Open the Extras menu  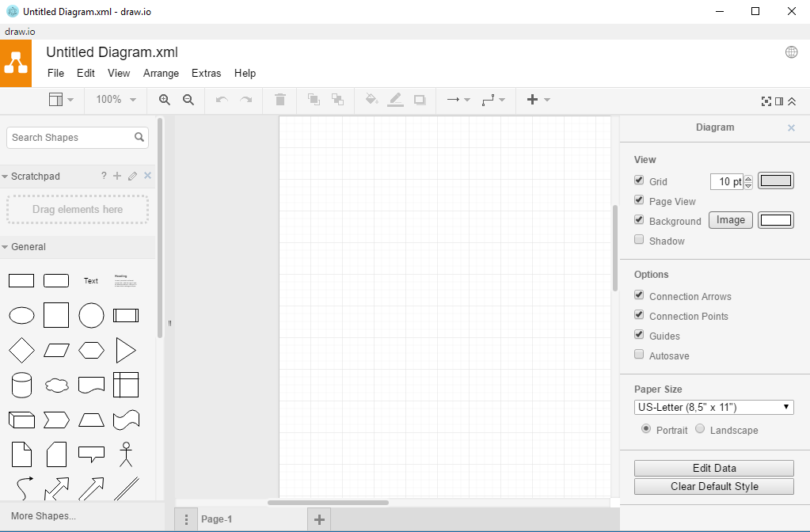206,73
